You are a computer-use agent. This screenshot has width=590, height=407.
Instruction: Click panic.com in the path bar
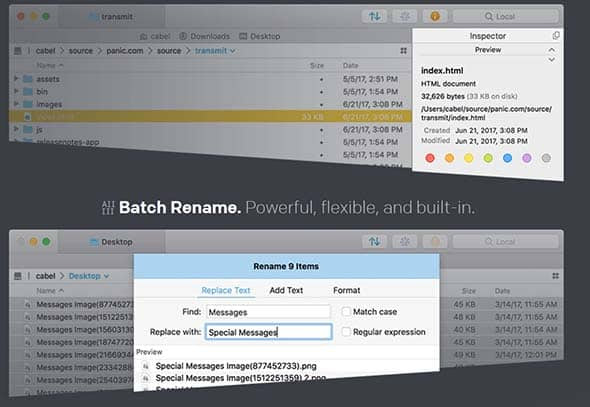(125, 51)
